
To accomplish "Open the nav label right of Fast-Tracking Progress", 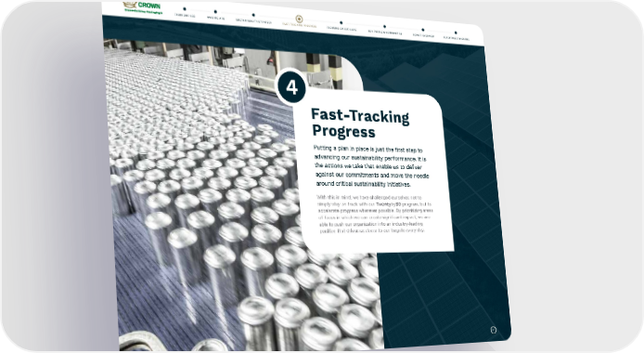I will click(x=341, y=29).
